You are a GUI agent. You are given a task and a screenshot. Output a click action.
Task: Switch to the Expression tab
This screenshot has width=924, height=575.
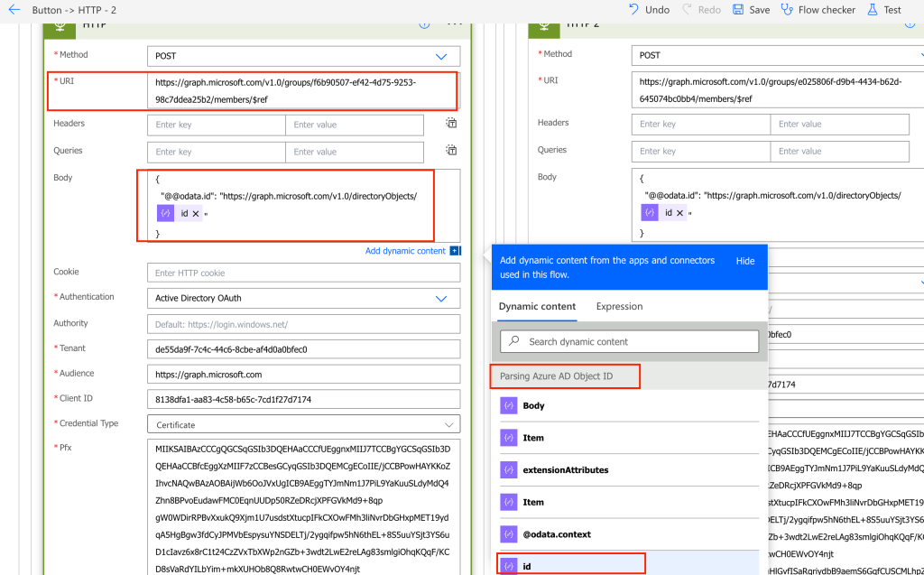click(x=619, y=307)
